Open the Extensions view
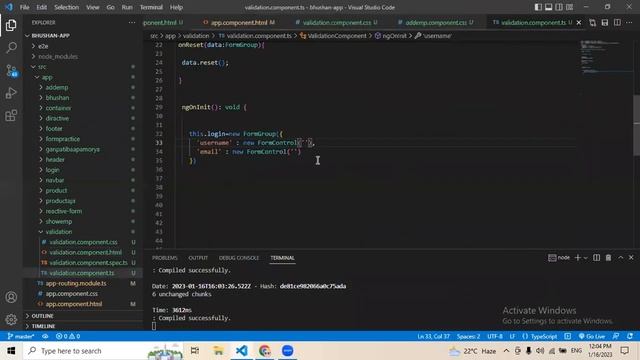 [x=11, y=116]
